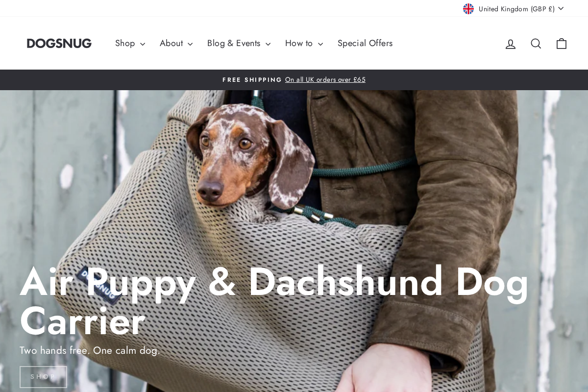Screen dimensions: 588x392
Task: Expand the Shop menu chevron
Action: pyautogui.click(x=143, y=44)
